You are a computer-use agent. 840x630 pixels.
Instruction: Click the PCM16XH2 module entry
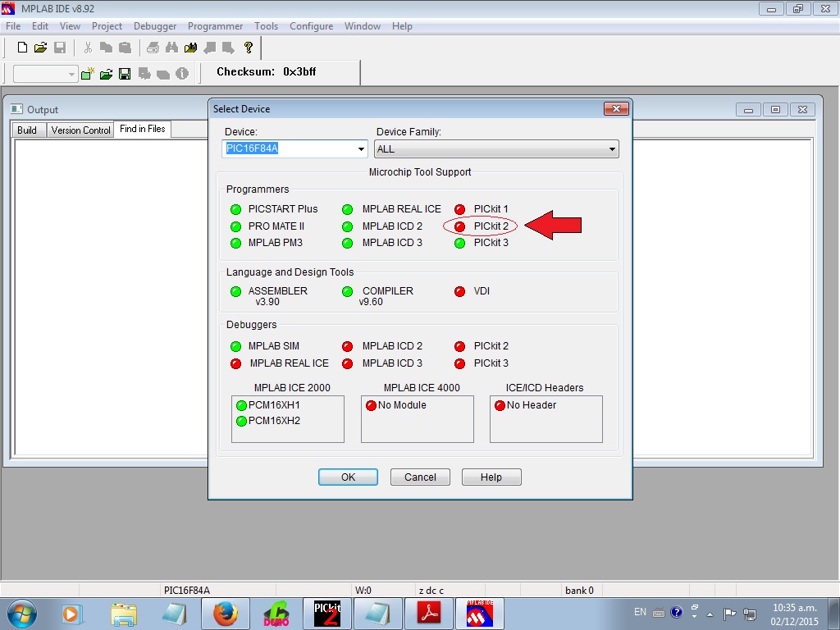click(274, 421)
